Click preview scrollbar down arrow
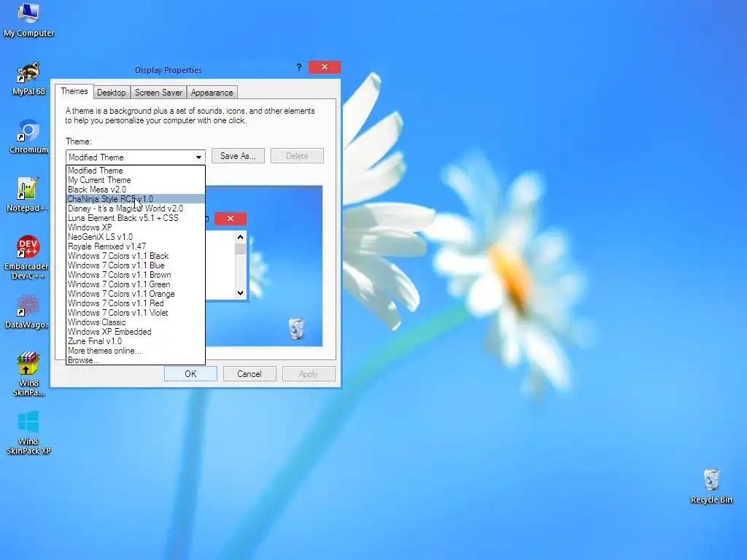The image size is (747, 560). coord(241,293)
